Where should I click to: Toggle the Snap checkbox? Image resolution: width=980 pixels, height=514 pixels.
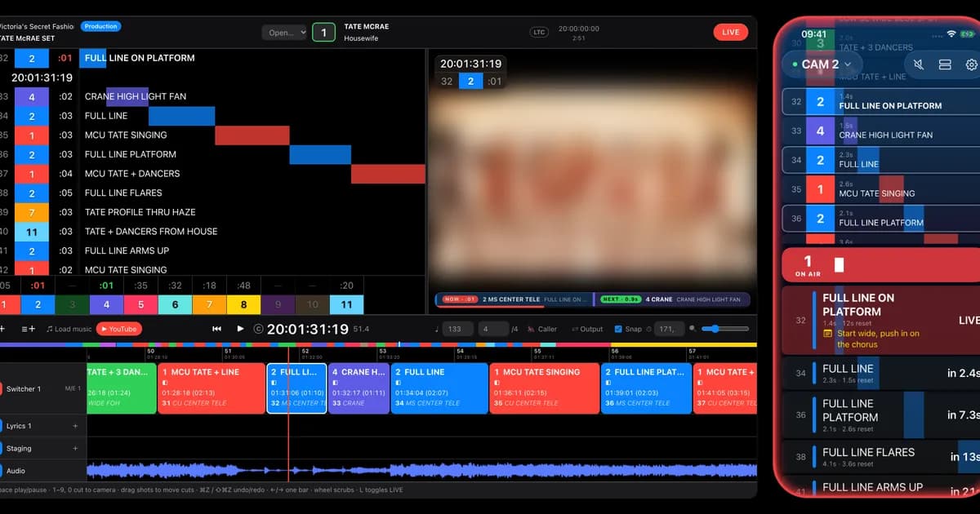point(618,329)
